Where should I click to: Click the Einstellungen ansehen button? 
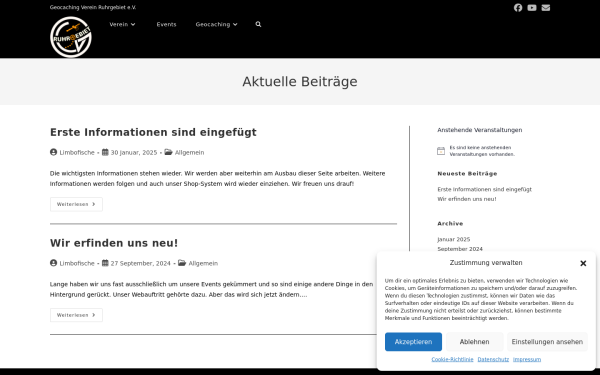(x=547, y=342)
